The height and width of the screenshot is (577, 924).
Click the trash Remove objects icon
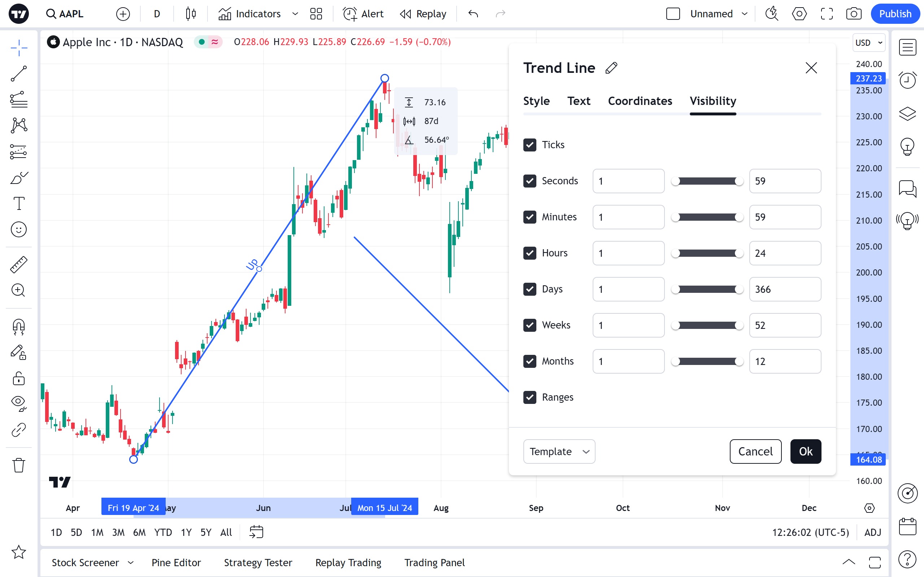coord(19,465)
